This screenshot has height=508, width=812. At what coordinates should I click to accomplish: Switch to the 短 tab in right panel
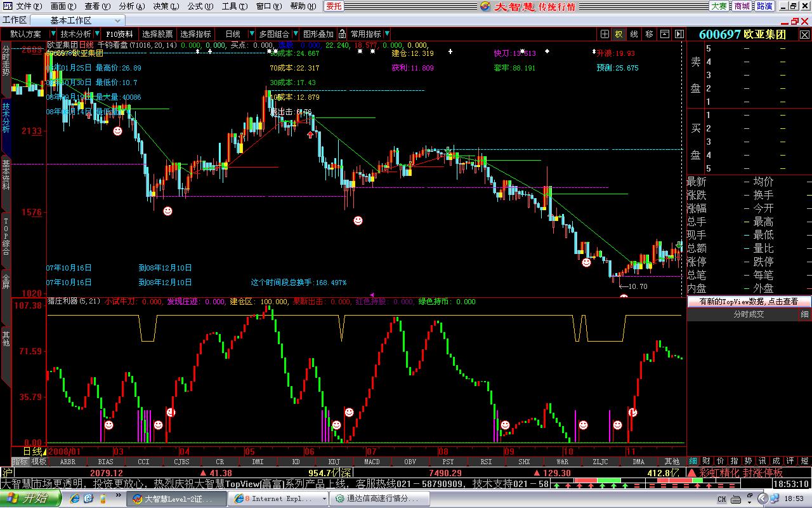click(x=804, y=461)
